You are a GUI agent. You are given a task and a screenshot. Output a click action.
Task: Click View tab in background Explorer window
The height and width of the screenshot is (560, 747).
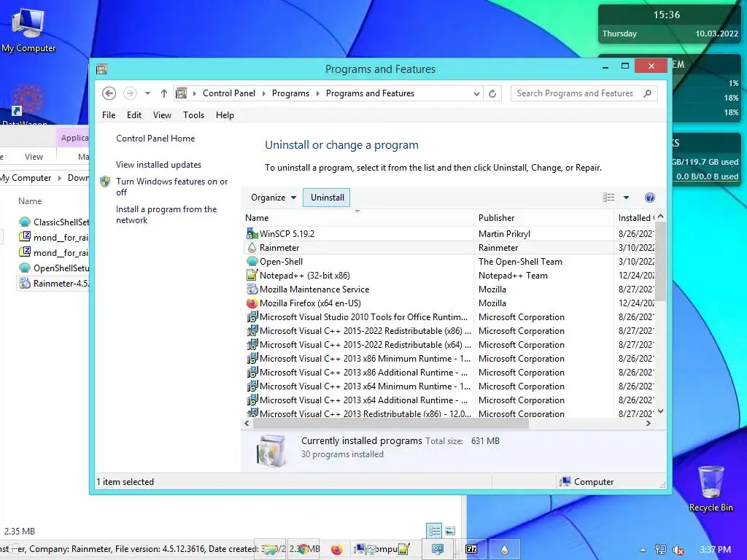[34, 157]
